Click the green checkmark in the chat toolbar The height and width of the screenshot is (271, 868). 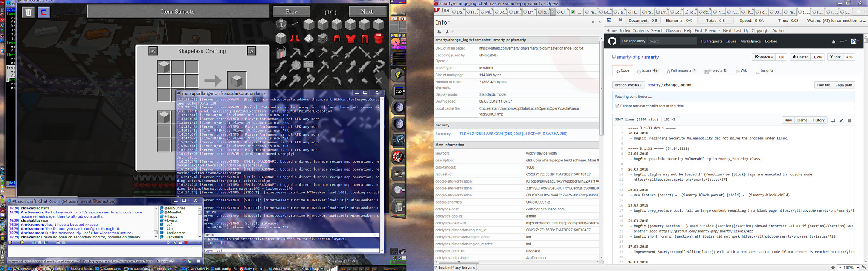point(195,243)
